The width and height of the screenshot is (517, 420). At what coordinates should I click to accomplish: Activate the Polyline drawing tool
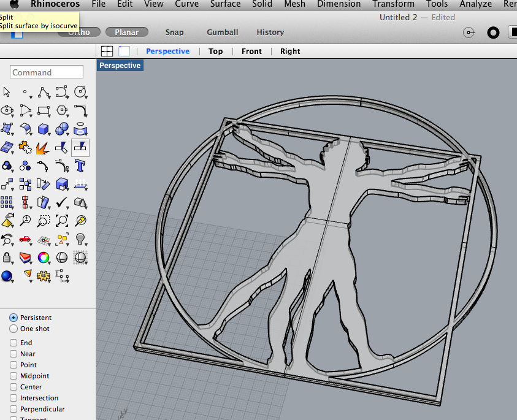pyautogui.click(x=44, y=93)
